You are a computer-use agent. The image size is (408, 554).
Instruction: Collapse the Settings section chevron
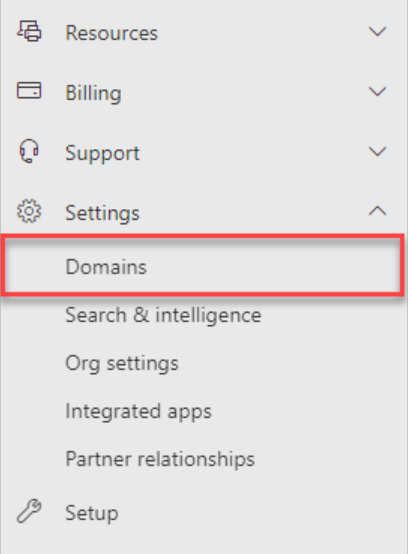(378, 211)
